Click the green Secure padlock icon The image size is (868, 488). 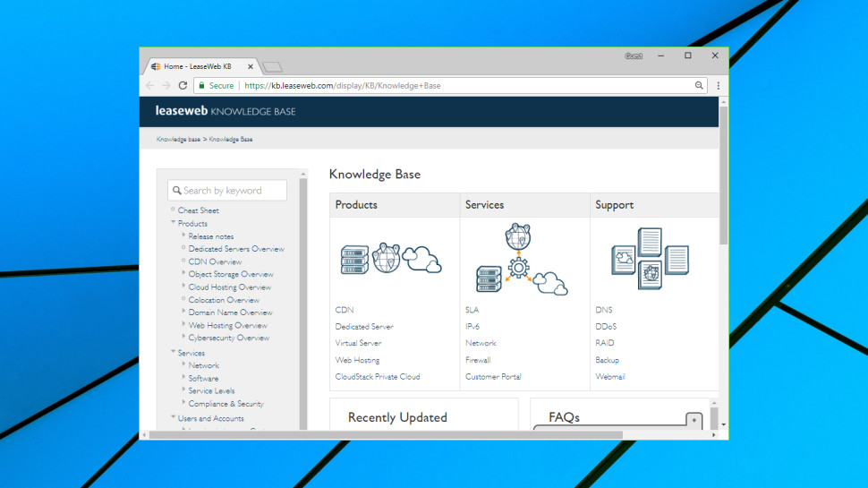(201, 86)
